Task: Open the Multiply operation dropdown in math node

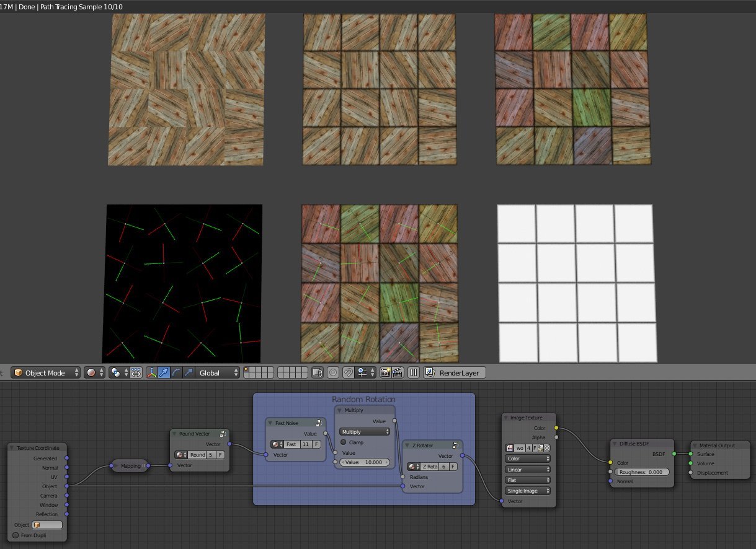Action: pyautogui.click(x=365, y=432)
